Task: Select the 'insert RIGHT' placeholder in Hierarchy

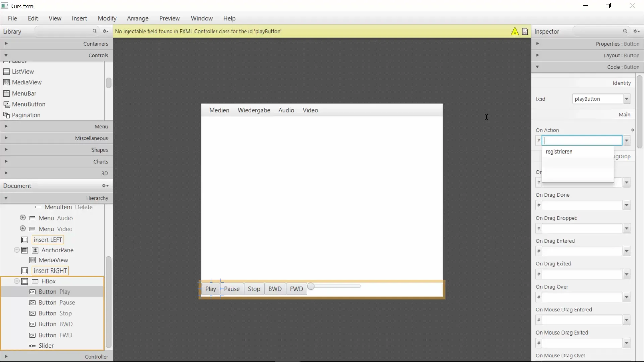Action: 50,271
